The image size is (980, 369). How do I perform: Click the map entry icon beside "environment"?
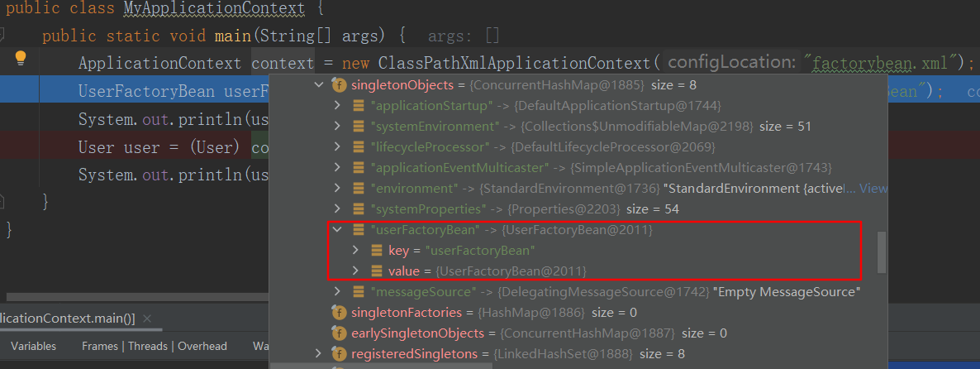point(358,189)
